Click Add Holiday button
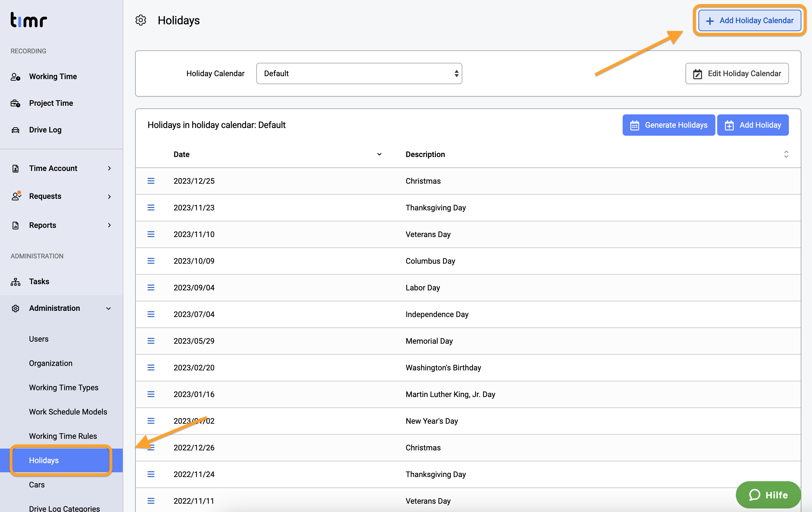812x512 pixels. [753, 125]
